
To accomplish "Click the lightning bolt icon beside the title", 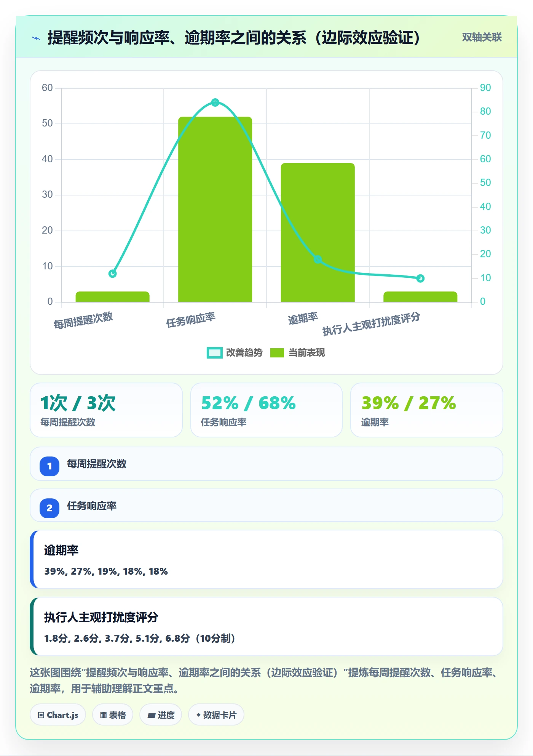I will pos(36,38).
